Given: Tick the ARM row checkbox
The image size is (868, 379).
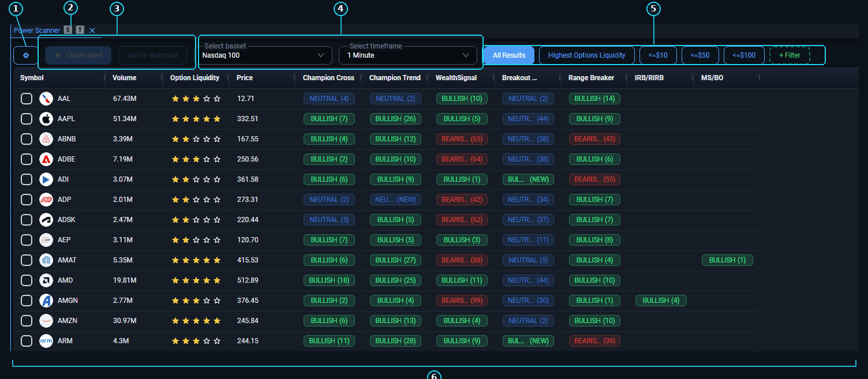Looking at the screenshot, I should tap(27, 341).
